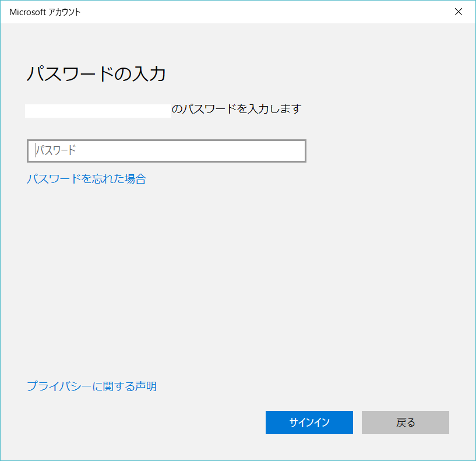
Task: Click the パスワード input field
Action: click(167, 151)
